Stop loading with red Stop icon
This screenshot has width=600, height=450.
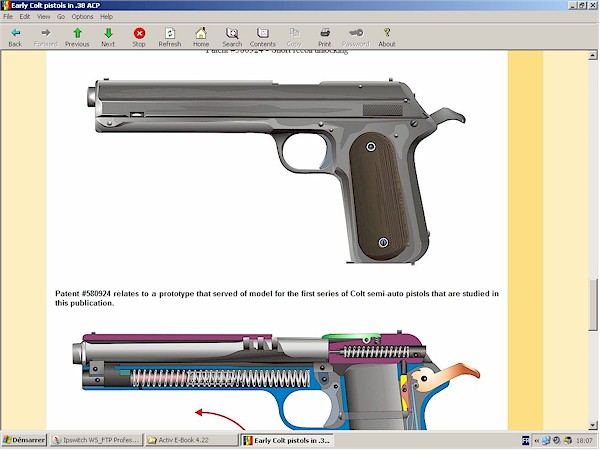[x=139, y=37]
